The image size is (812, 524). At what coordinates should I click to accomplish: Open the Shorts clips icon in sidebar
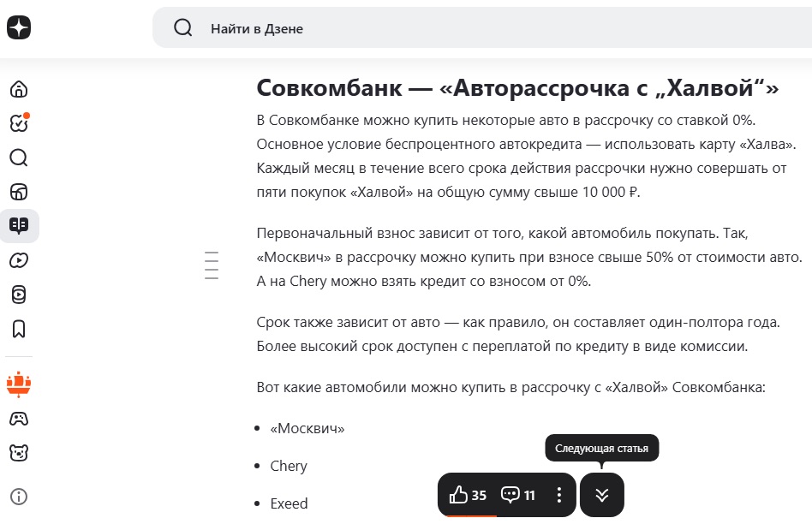[19, 295]
